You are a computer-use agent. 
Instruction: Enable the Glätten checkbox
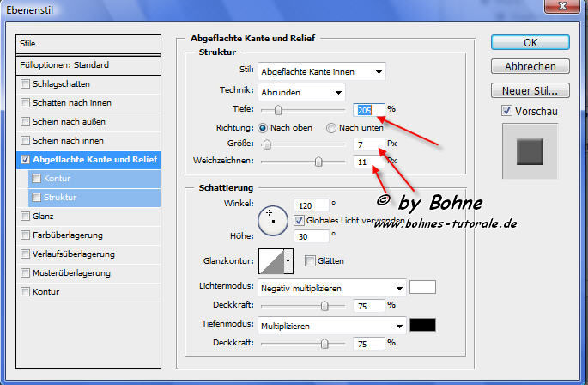pos(310,261)
